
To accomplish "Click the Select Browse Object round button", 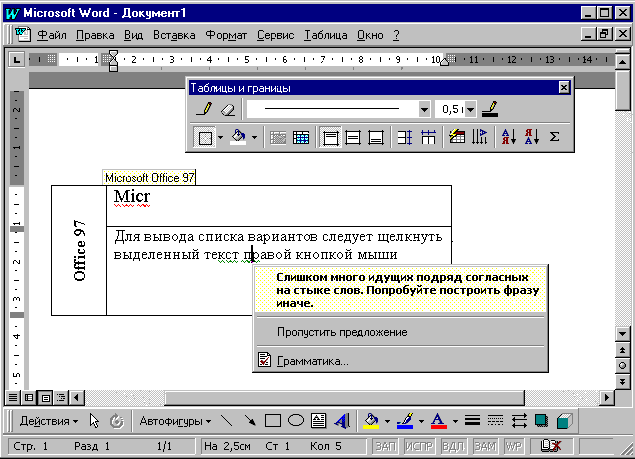I will [x=622, y=366].
